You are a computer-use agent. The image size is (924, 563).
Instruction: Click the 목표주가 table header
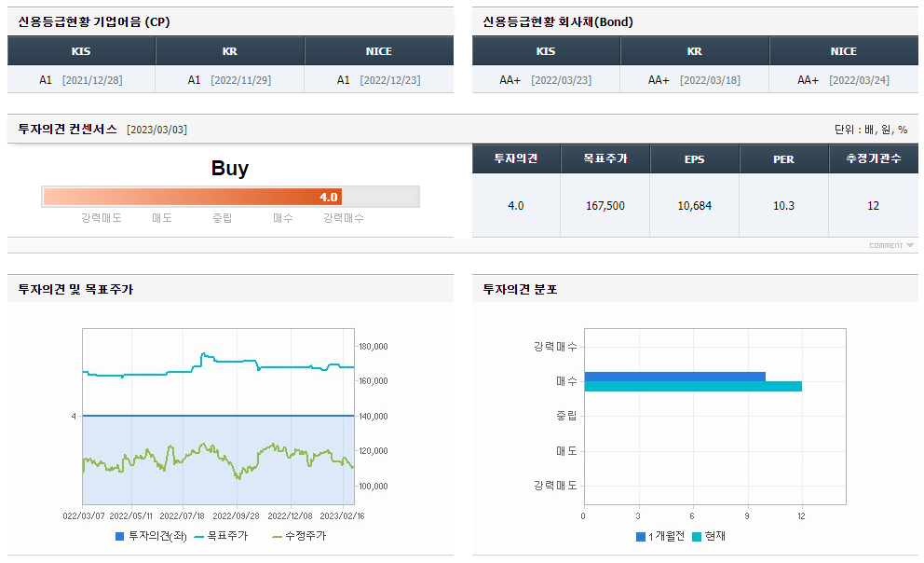[605, 158]
